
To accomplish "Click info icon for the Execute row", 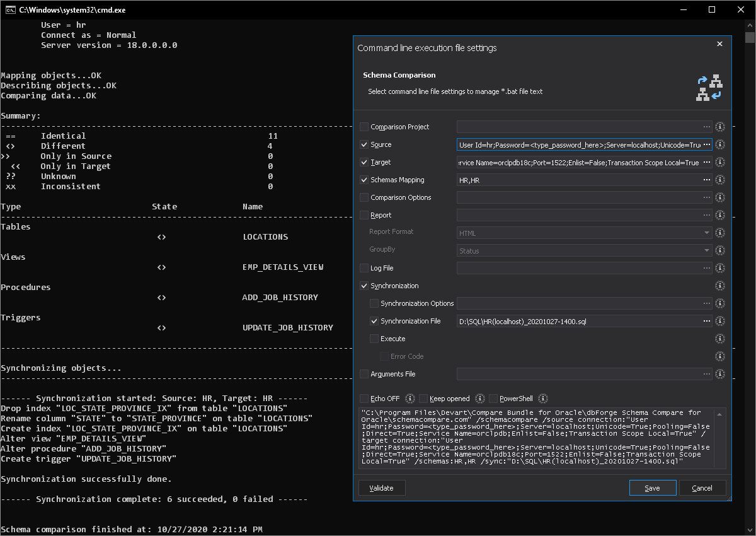I will (720, 339).
